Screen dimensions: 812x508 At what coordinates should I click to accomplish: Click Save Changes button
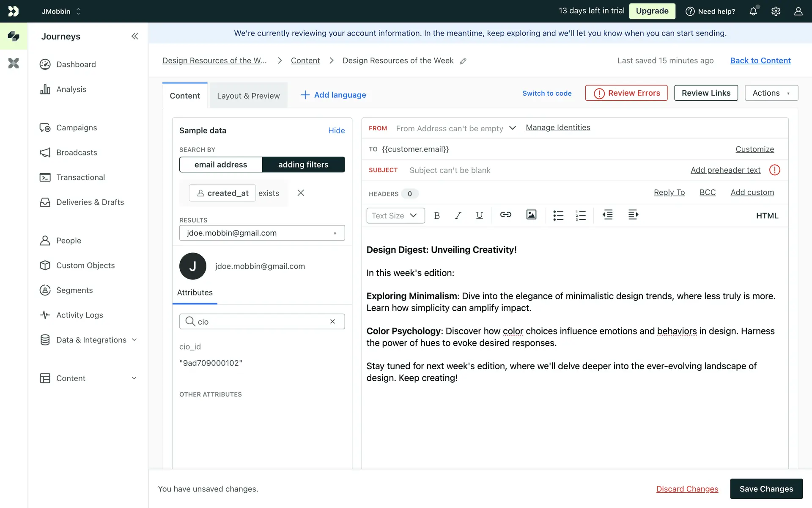pos(766,489)
